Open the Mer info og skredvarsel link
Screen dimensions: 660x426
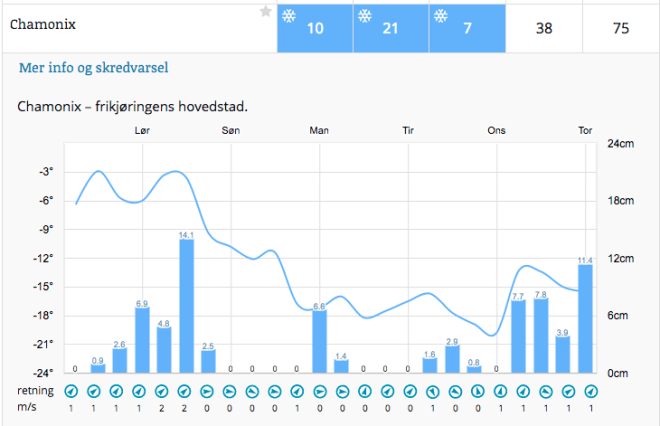pyautogui.click(x=93, y=68)
